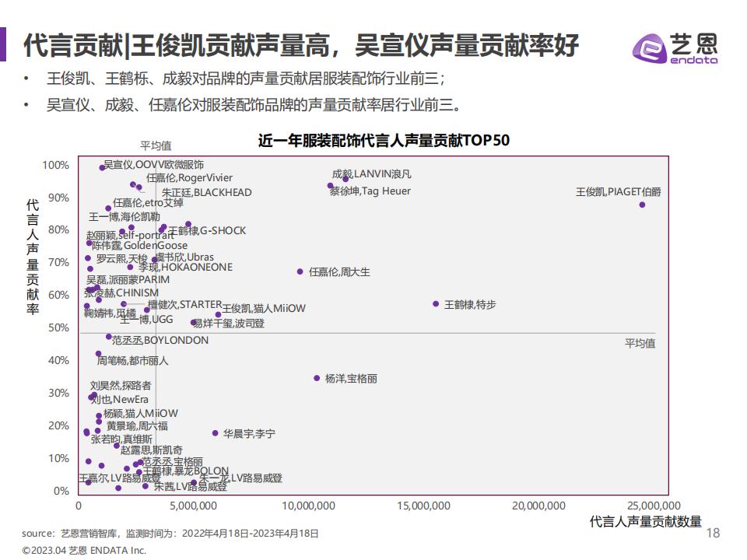Click data label 易烊千玺,波司登
Viewport: 747px width, 560px height.
228,324
